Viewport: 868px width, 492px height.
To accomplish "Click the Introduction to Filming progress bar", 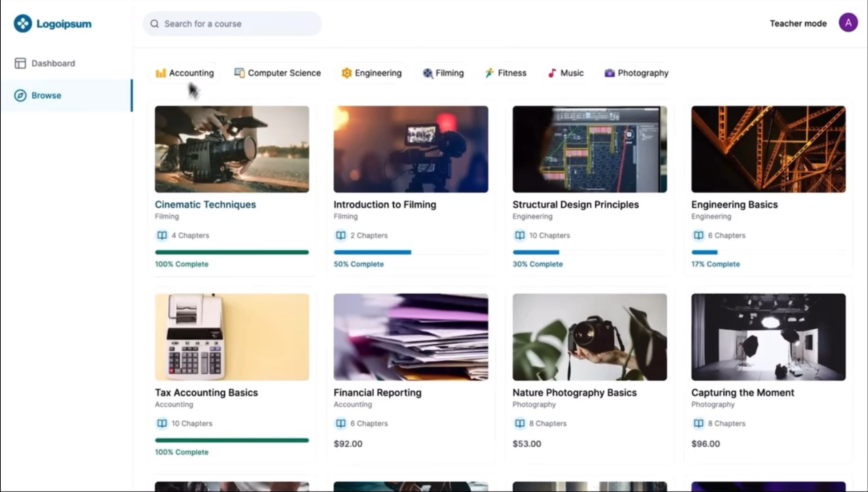I will coord(411,252).
